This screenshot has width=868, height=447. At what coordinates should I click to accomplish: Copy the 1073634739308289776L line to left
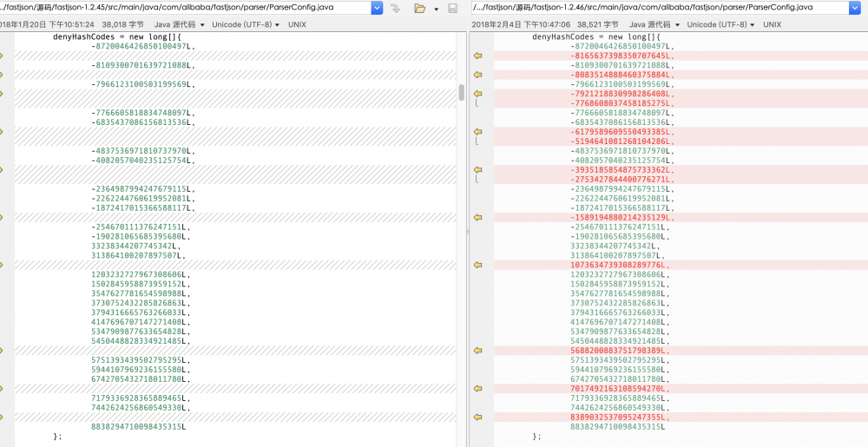click(x=477, y=265)
